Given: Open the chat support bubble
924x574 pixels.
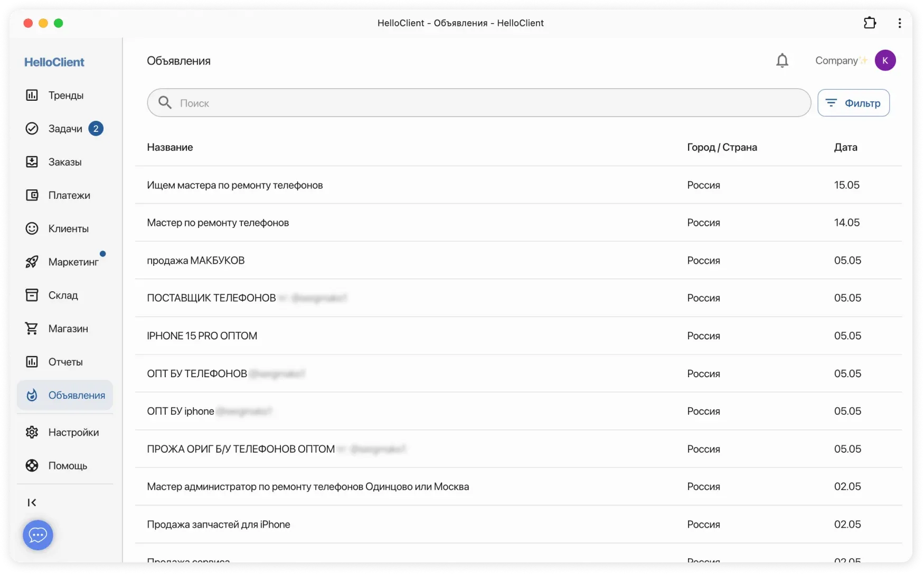Looking at the screenshot, I should coord(38,535).
